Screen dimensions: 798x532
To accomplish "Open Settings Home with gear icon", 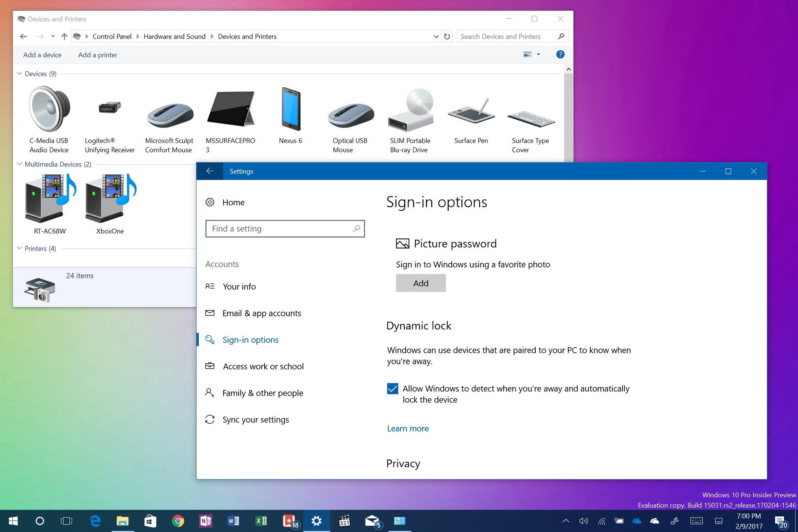I will point(225,202).
